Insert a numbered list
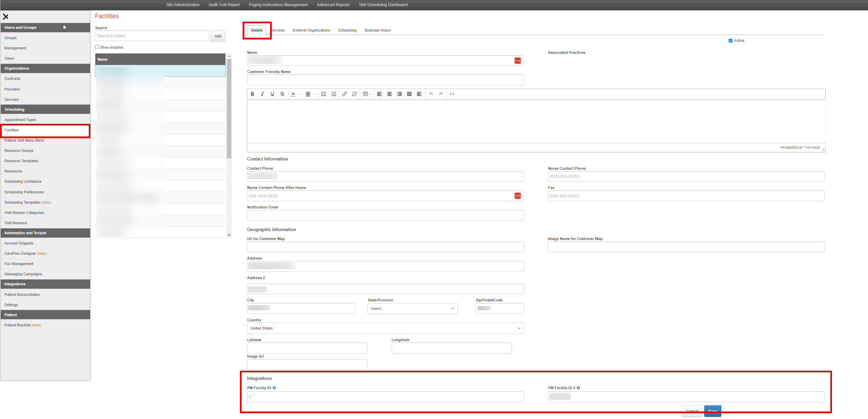Viewport: 868px width, 419px height. pyautogui.click(x=333, y=94)
